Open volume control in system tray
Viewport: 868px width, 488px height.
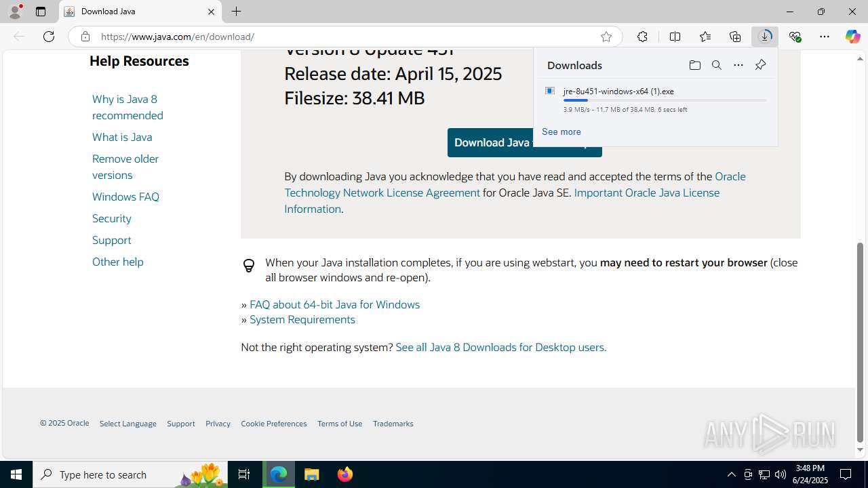click(x=781, y=474)
